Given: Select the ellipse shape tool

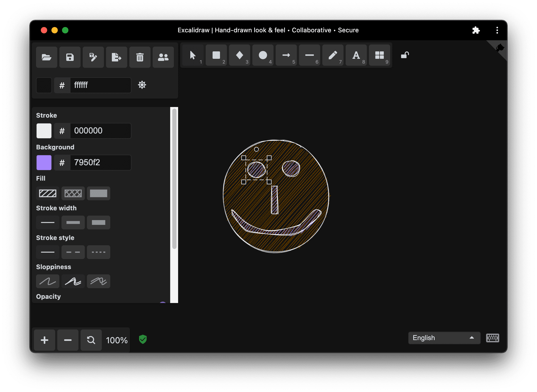Looking at the screenshot, I should pyautogui.click(x=262, y=56).
